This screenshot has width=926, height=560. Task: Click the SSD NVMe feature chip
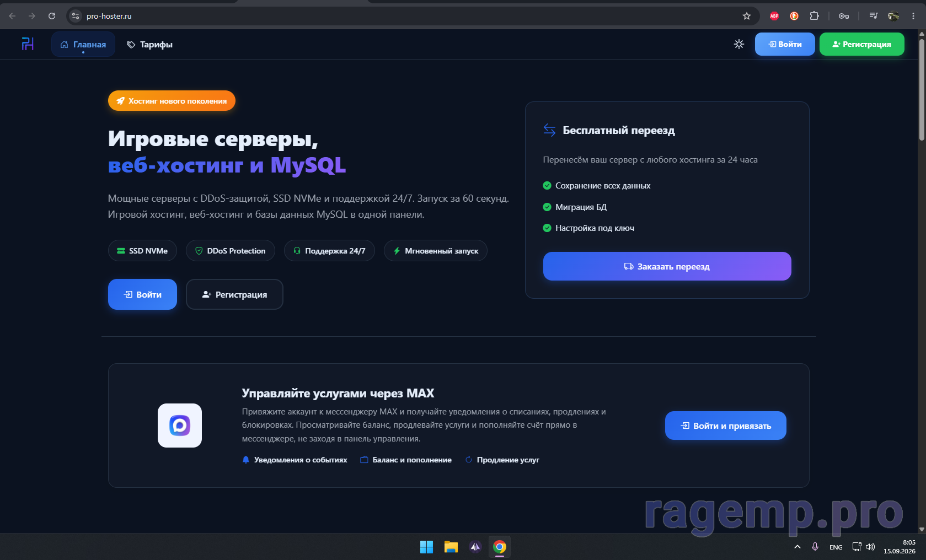point(142,251)
